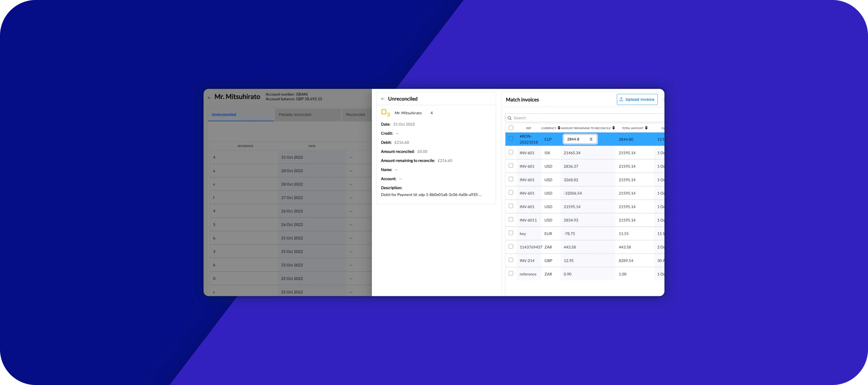
Task: Click the upload icon in Upload invoice button
Action: coord(621,99)
